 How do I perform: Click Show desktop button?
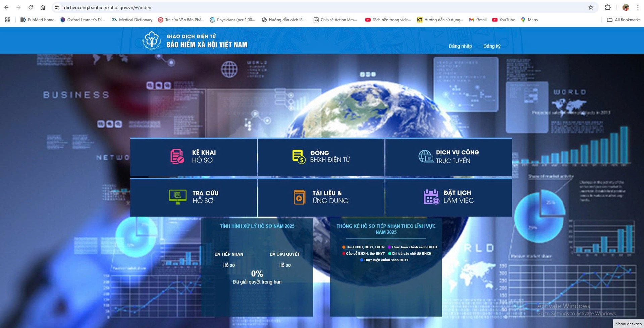click(628, 324)
